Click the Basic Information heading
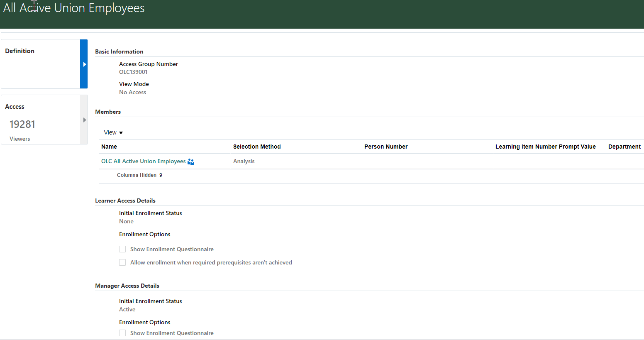The width and height of the screenshot is (644, 340). pos(119,51)
